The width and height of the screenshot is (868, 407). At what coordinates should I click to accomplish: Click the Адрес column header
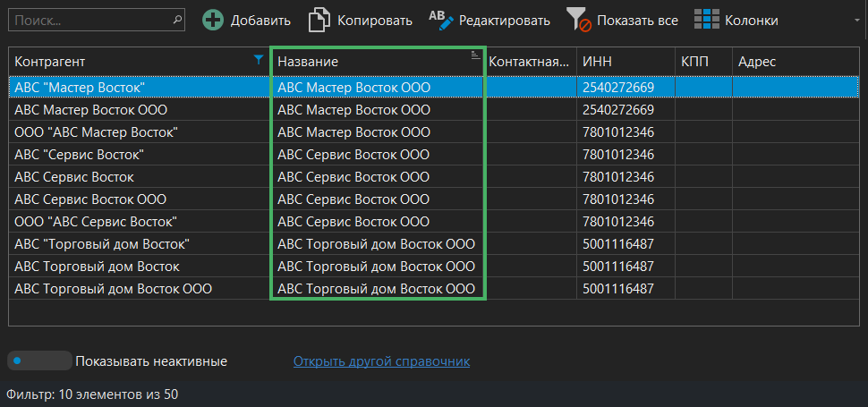click(x=796, y=61)
